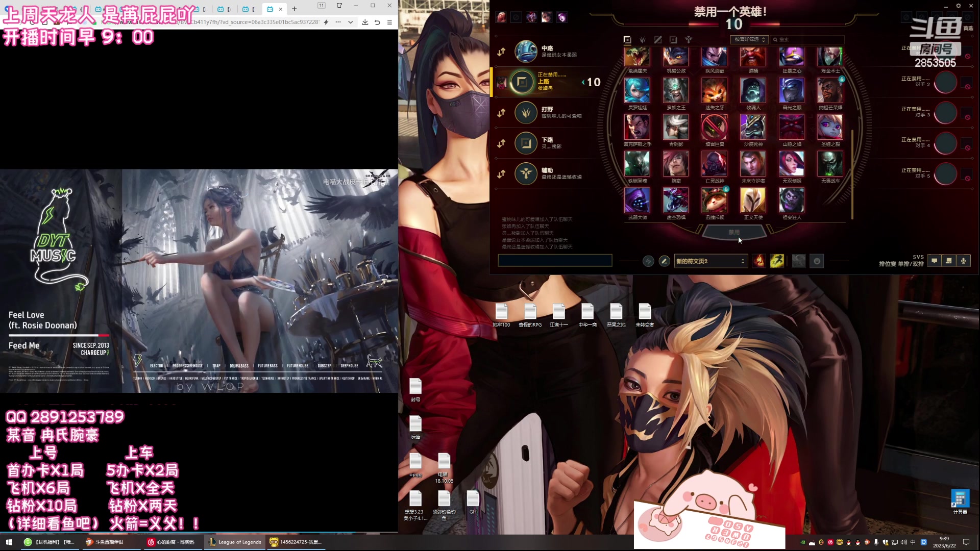This screenshot has width=980, height=551.
Task: Swap position with 中路 teammate
Action: tap(501, 52)
